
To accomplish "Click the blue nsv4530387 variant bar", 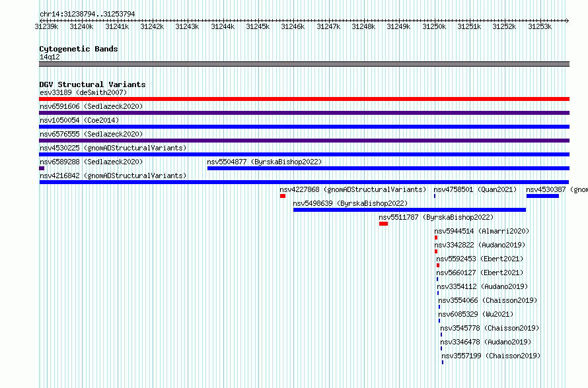I will (x=542, y=196).
